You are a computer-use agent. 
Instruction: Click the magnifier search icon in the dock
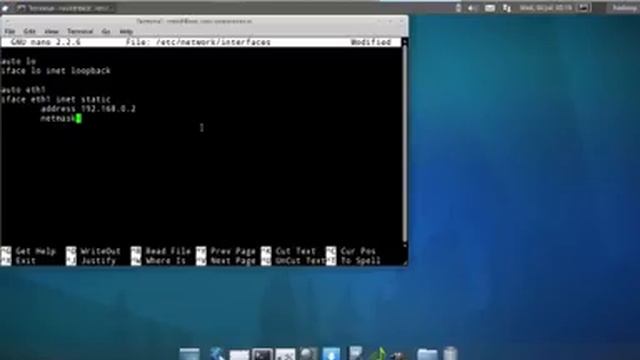pyautogui.click(x=309, y=354)
